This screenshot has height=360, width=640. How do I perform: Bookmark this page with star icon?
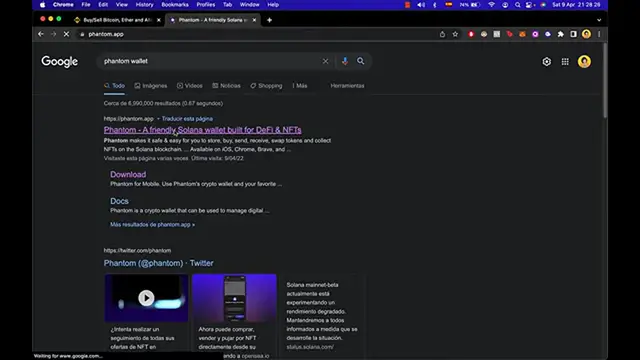[x=455, y=34]
